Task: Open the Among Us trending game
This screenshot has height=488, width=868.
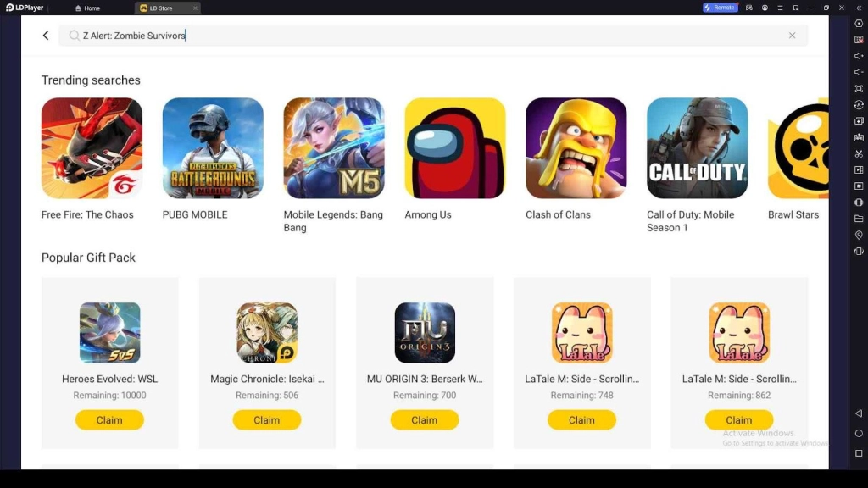Action: tap(454, 148)
